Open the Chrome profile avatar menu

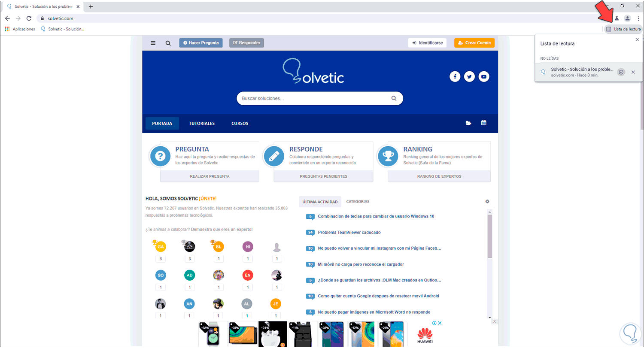(627, 18)
